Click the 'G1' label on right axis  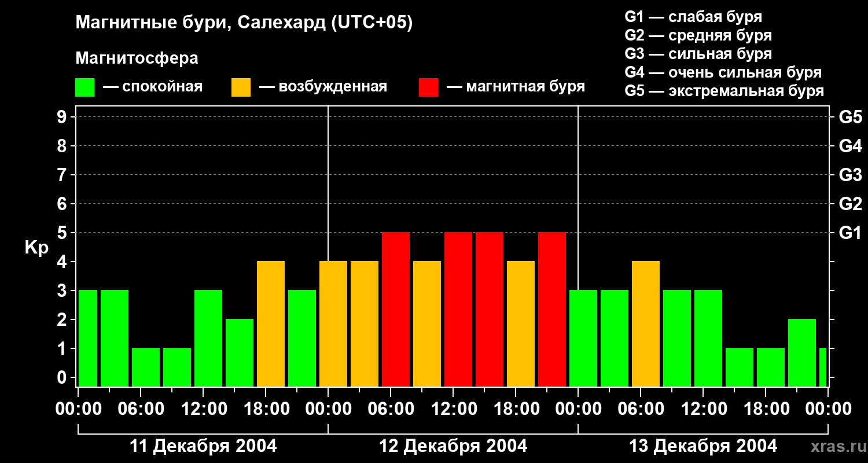point(850,233)
